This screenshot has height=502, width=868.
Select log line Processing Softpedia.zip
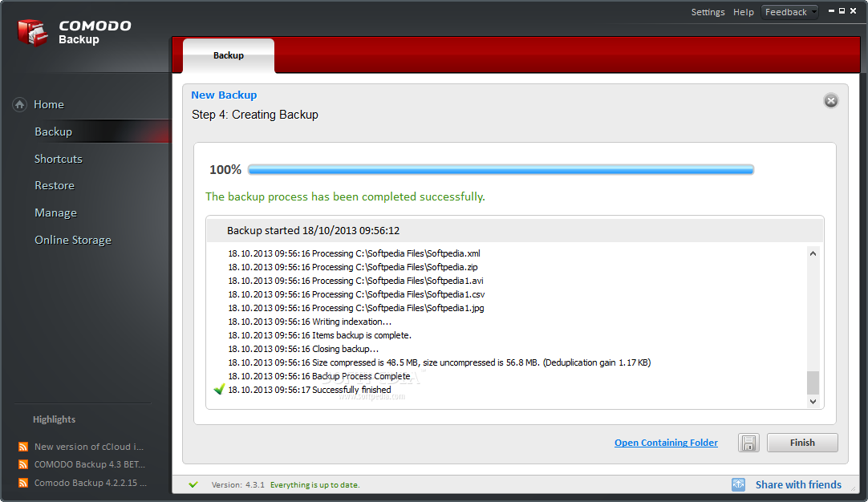click(353, 267)
